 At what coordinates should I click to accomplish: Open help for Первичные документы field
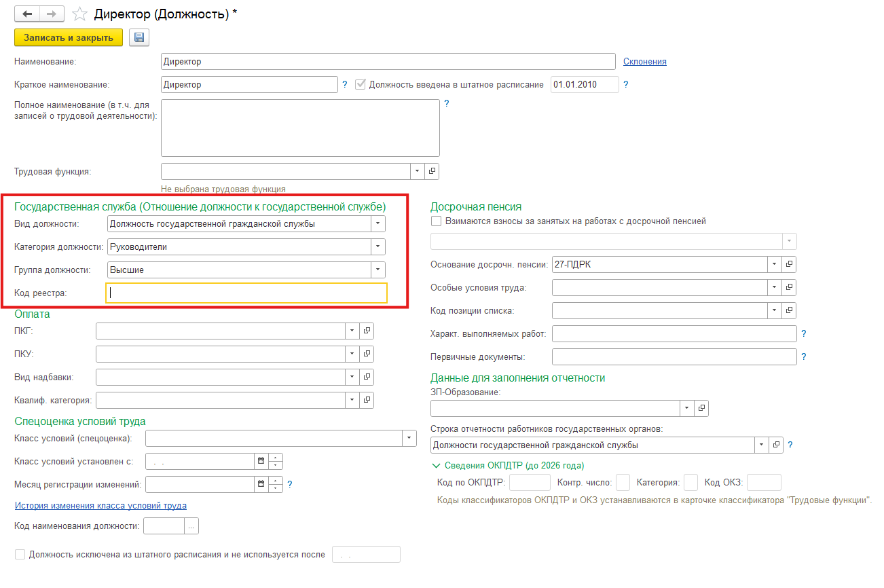(x=804, y=357)
